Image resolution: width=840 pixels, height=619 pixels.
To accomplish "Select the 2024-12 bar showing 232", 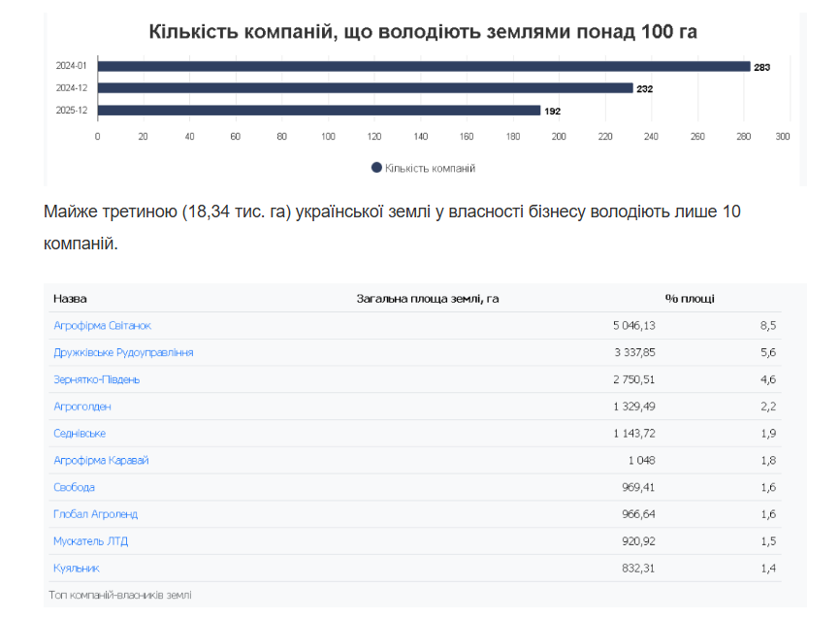I will (366, 88).
